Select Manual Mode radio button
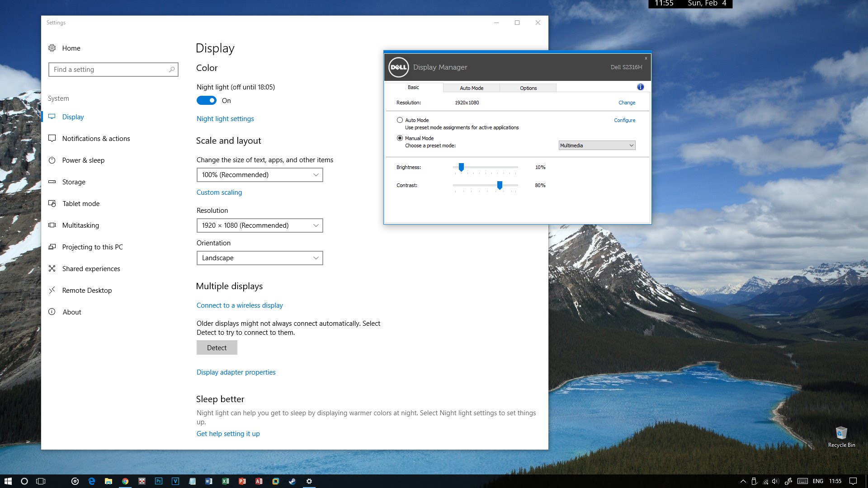This screenshot has height=488, width=868. pos(400,138)
